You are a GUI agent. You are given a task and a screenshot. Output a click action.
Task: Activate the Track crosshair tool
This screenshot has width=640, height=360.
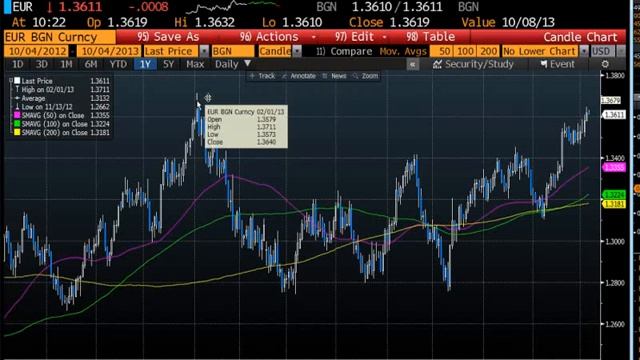pos(262,76)
